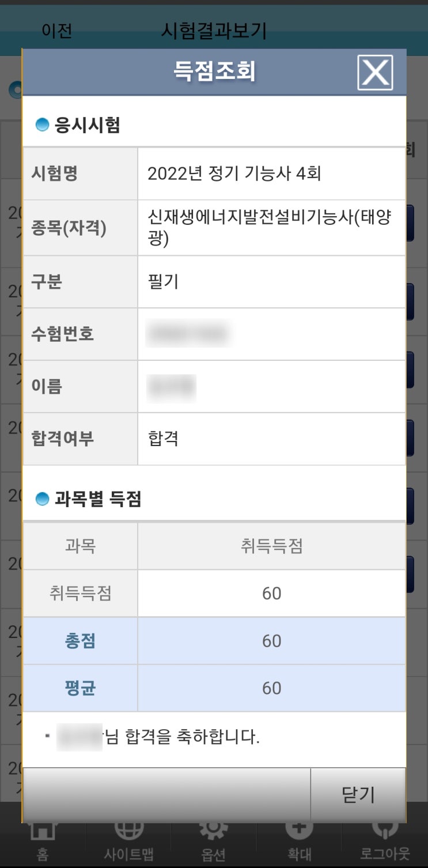Select the 필기 value in 구분 row

click(x=163, y=281)
